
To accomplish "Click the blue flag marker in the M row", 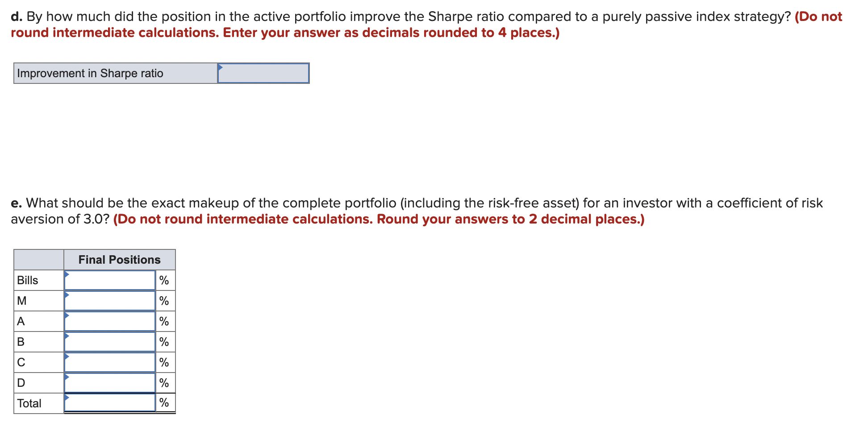I will point(68,294).
